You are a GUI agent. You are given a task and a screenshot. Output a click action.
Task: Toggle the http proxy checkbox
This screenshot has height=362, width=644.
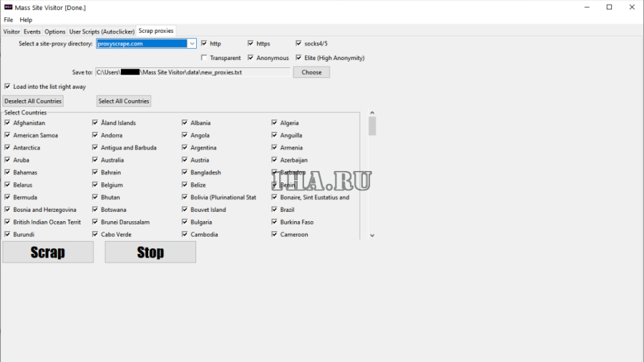click(205, 44)
